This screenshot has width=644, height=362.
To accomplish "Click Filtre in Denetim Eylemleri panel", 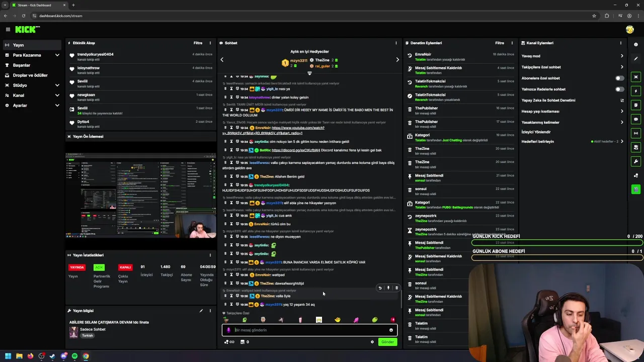I will [x=500, y=43].
